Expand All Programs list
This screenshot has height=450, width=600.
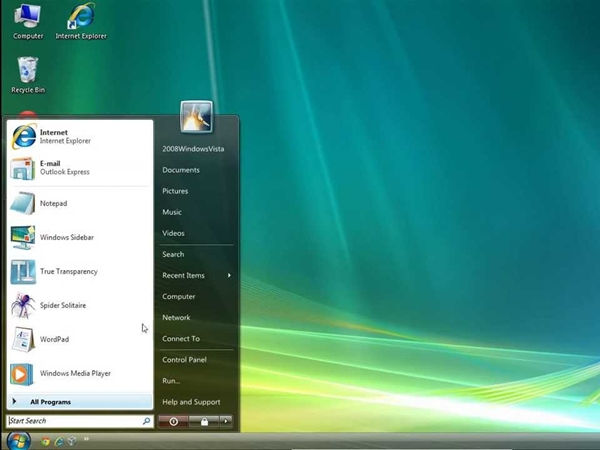click(50, 402)
